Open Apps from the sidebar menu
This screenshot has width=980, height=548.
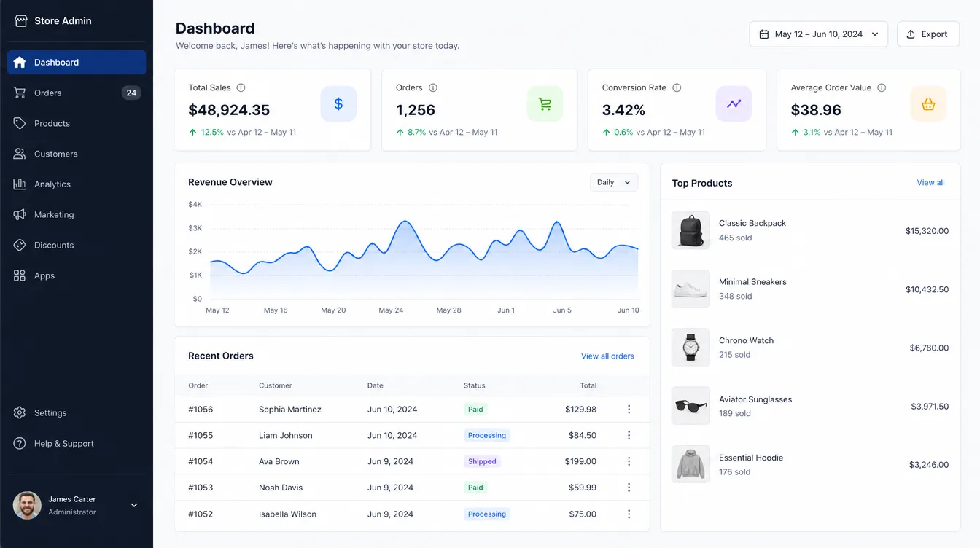77,275
